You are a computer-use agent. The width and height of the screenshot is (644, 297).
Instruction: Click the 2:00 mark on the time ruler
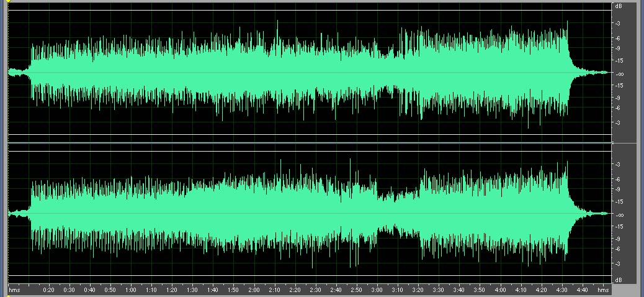pos(254,290)
